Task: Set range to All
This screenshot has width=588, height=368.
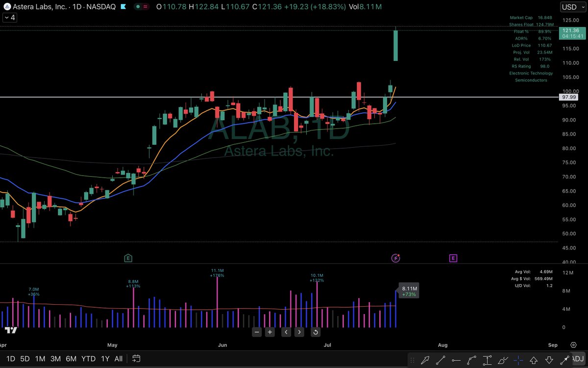Action: point(118,359)
